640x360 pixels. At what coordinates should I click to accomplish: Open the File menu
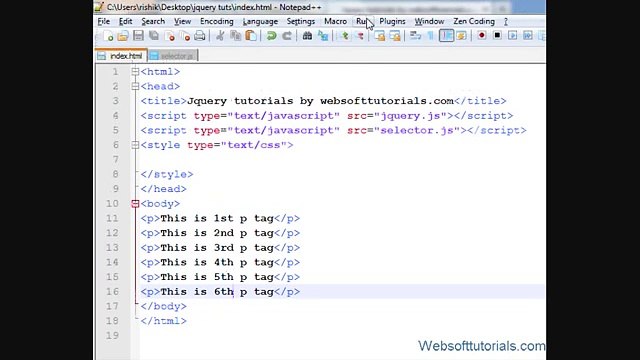point(104,21)
